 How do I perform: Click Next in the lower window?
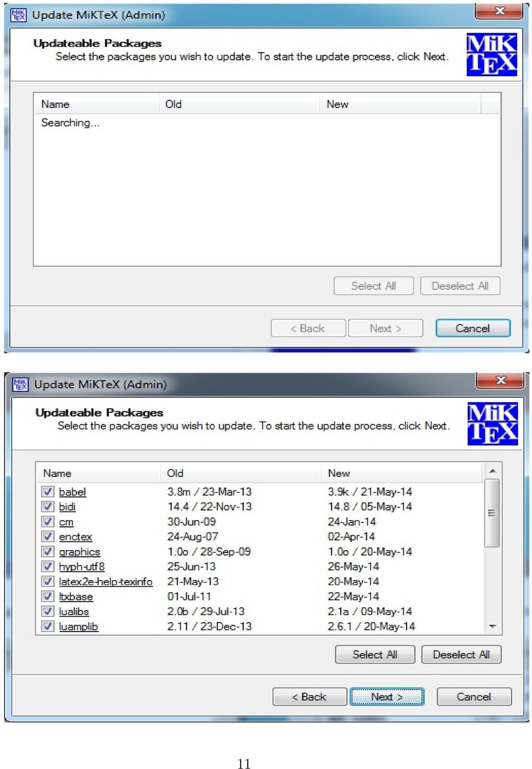click(387, 696)
